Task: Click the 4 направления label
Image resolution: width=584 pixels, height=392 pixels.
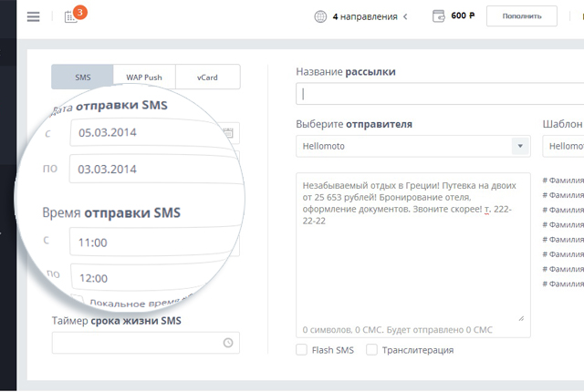Action: point(365,16)
